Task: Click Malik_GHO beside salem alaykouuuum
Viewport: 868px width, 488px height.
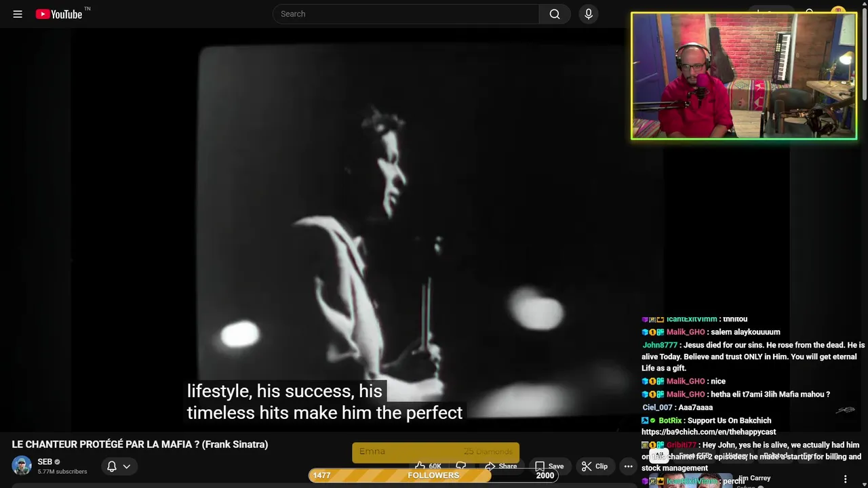Action: tap(686, 332)
